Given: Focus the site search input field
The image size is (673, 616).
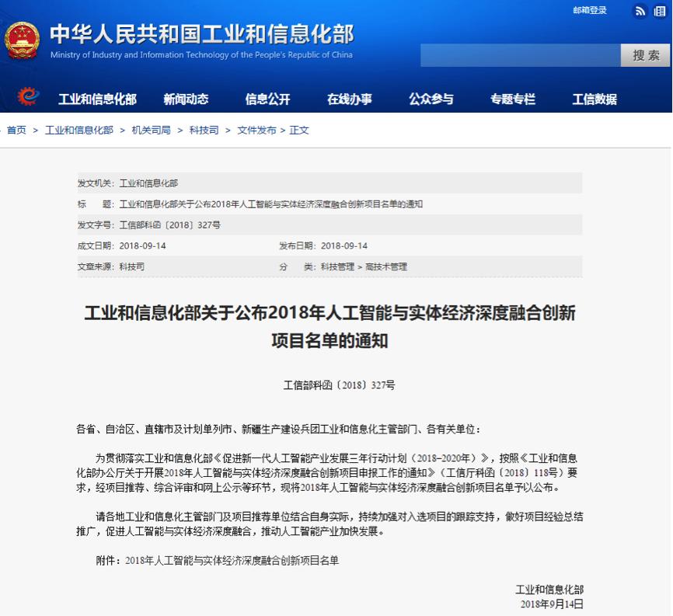Looking at the screenshot, I should tap(521, 55).
